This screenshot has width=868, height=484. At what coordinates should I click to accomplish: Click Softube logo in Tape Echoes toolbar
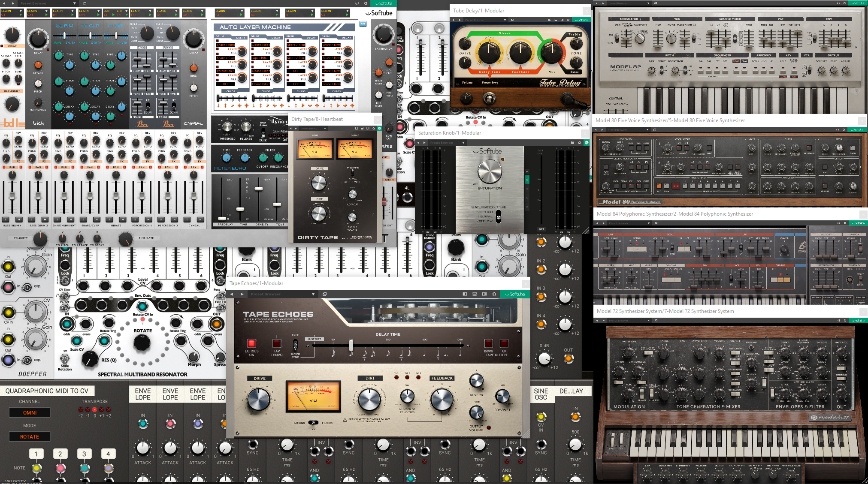pos(515,294)
